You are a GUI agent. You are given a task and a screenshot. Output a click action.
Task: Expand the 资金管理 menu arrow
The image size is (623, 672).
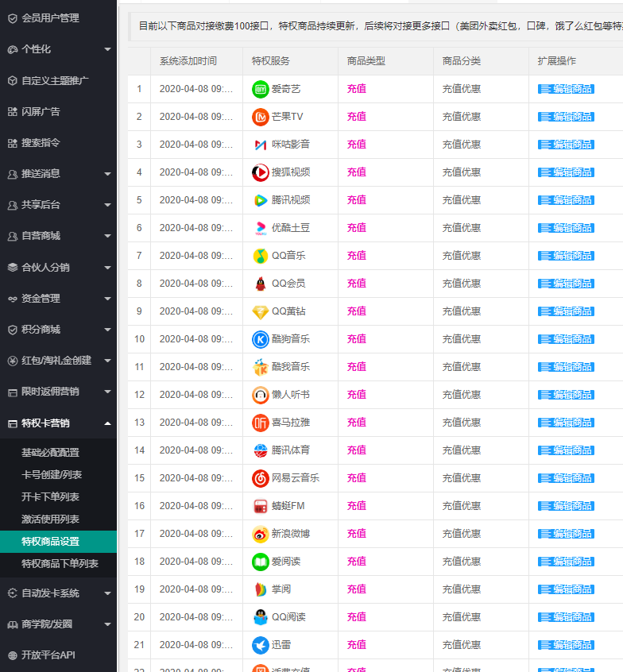coord(107,299)
